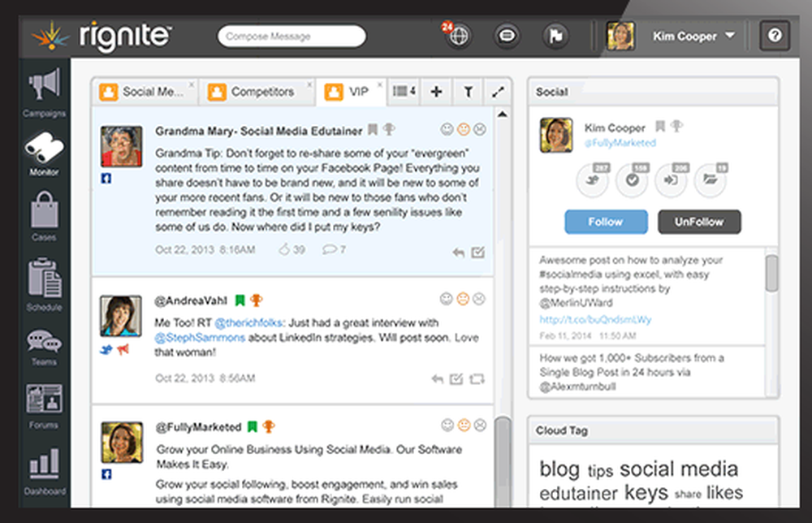Open Monitor binoculars in sidebar
The width and height of the screenshot is (812, 523).
(44, 148)
